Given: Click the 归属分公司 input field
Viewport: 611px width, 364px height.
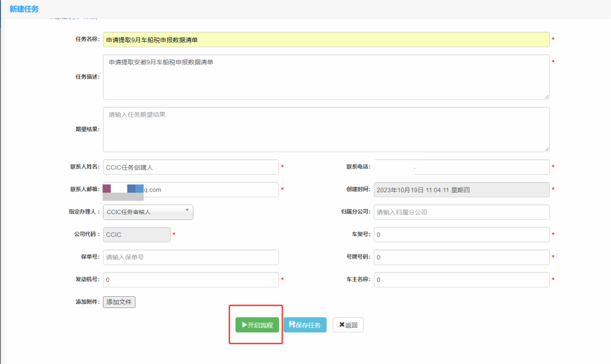Looking at the screenshot, I should pyautogui.click(x=461, y=212).
